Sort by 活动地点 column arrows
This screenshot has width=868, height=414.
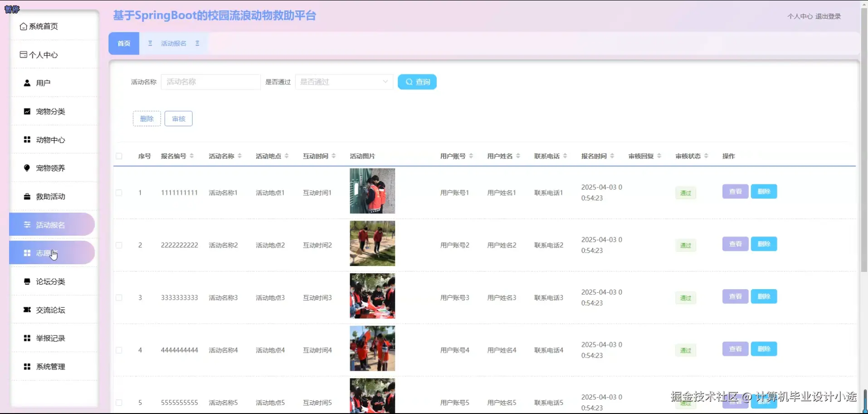287,156
